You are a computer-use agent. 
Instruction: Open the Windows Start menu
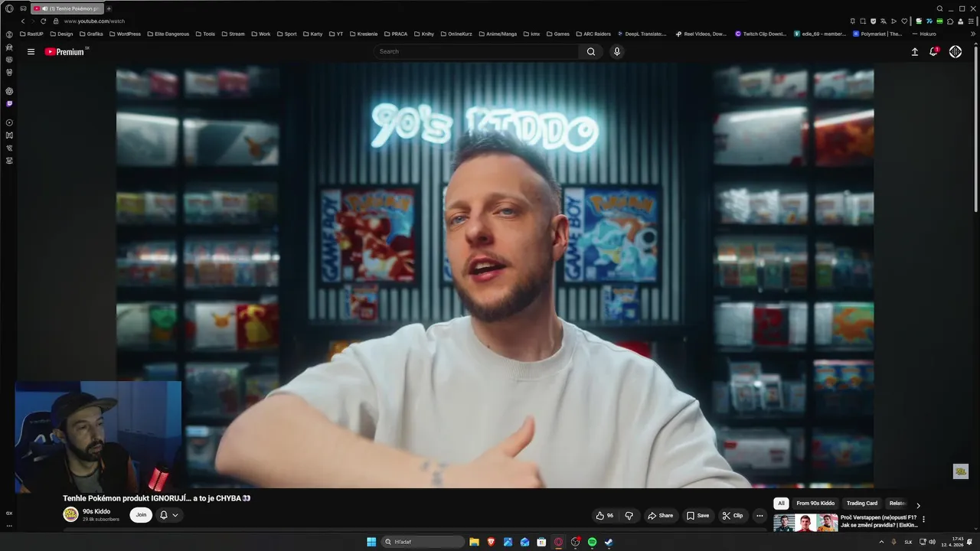pos(371,542)
